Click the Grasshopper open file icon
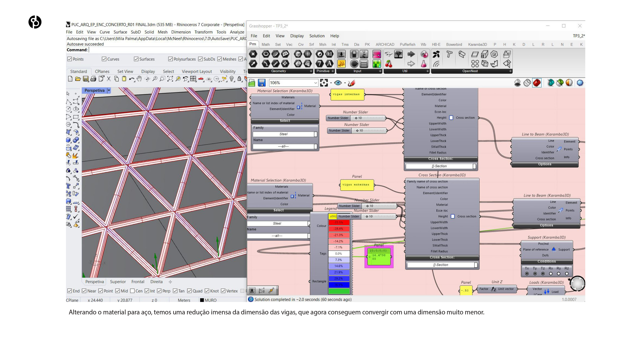This screenshot has height=362, width=644. [x=252, y=83]
